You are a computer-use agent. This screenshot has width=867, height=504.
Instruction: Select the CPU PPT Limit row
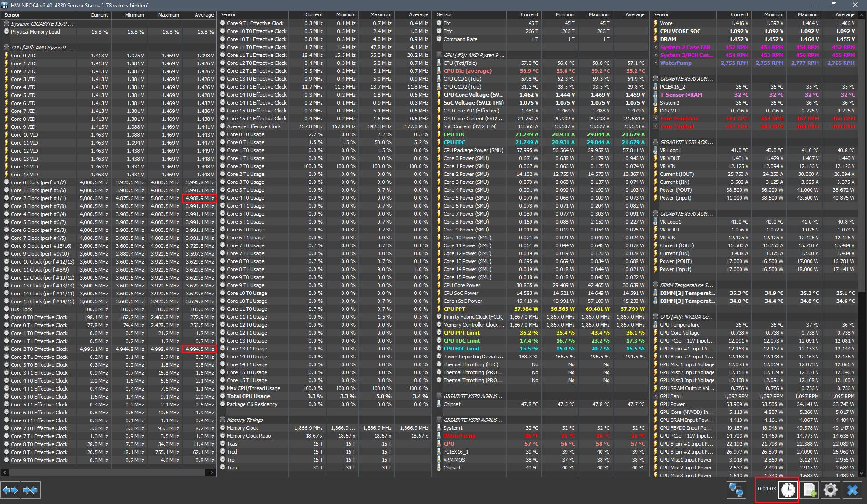pyautogui.click(x=541, y=333)
